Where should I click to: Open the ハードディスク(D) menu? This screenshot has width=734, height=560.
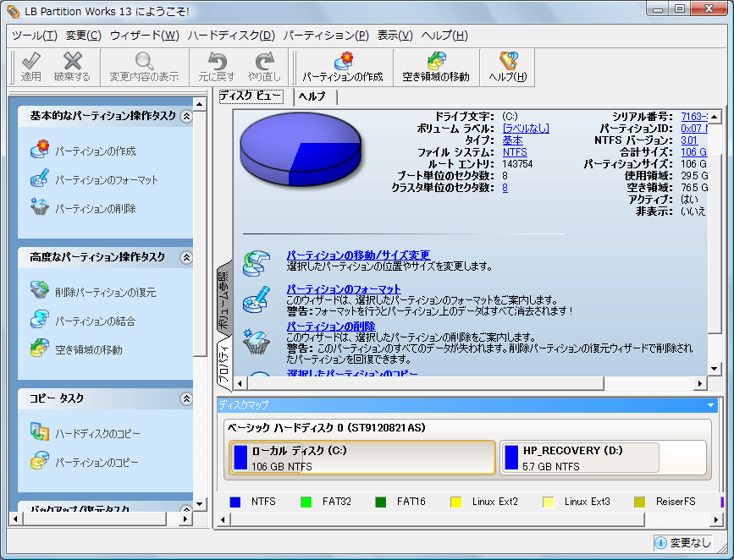pos(231,36)
